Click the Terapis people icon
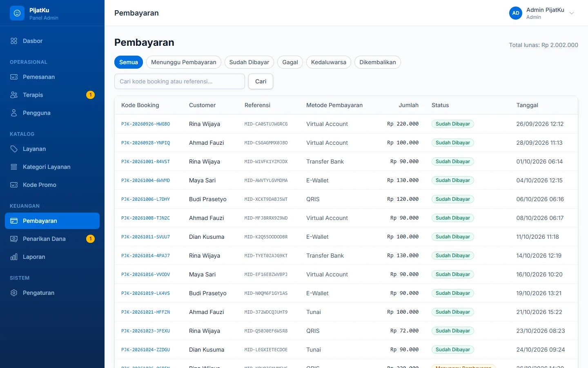 (14, 95)
